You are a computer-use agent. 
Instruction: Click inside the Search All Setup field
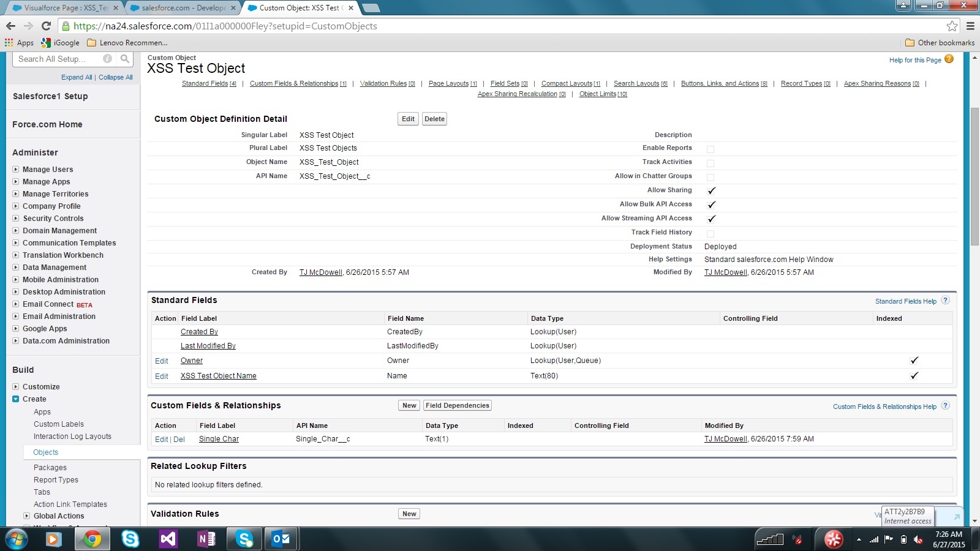pyautogui.click(x=58, y=59)
